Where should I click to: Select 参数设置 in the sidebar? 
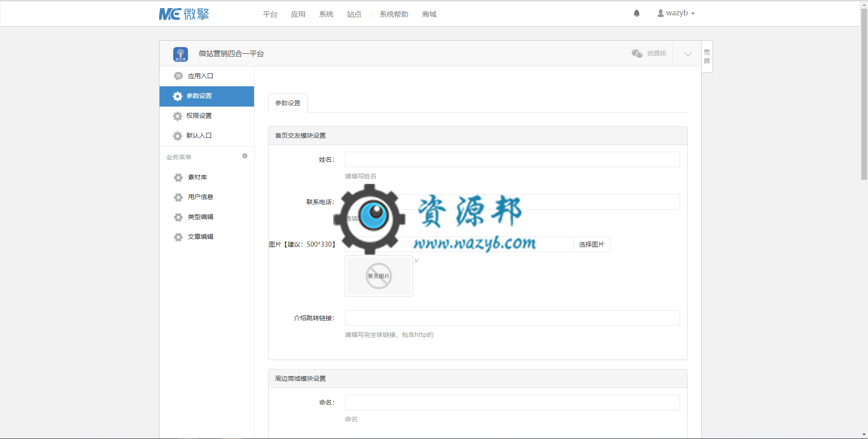[x=207, y=96]
